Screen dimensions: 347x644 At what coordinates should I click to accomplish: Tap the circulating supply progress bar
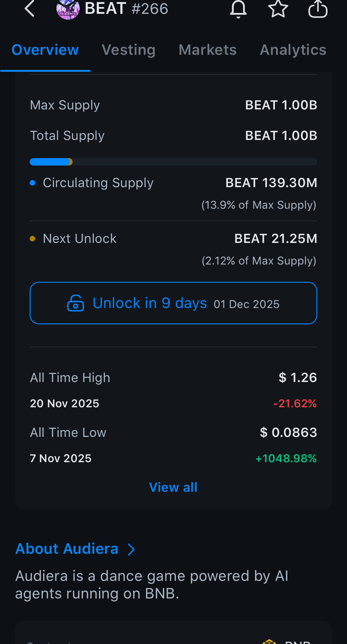[173, 162]
